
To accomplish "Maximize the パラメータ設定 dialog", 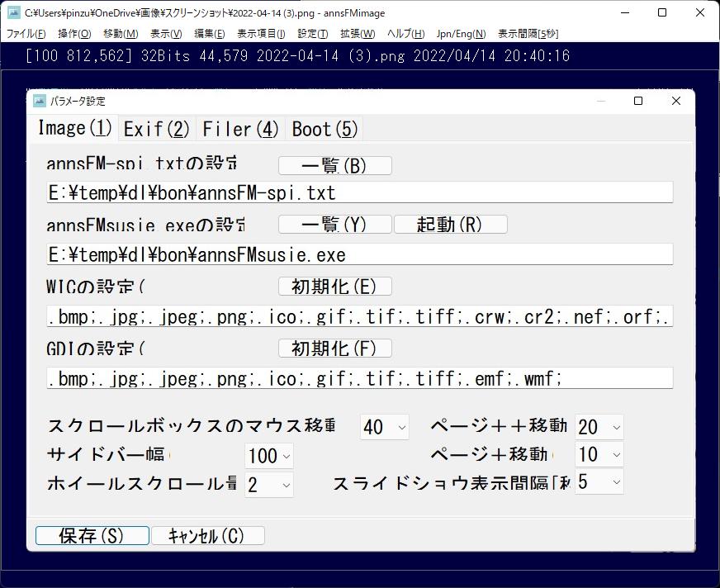I will click(x=637, y=101).
